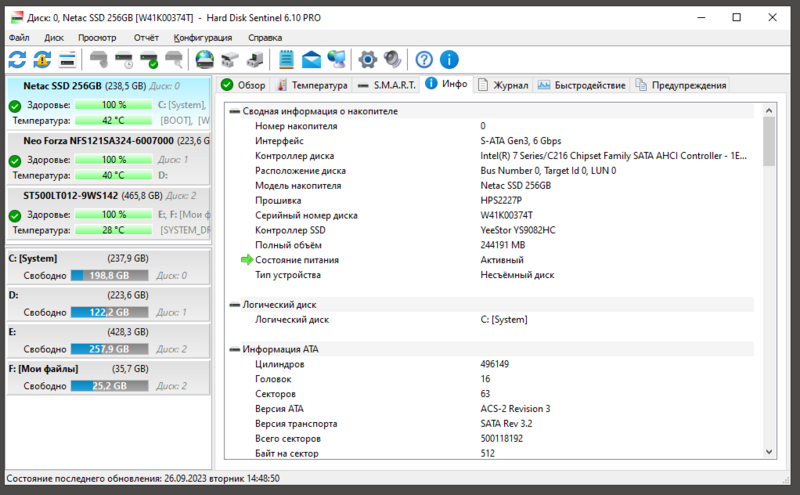800x495 pixels.
Task: Click the speaker sound icon in toolbar
Action: click(x=392, y=59)
